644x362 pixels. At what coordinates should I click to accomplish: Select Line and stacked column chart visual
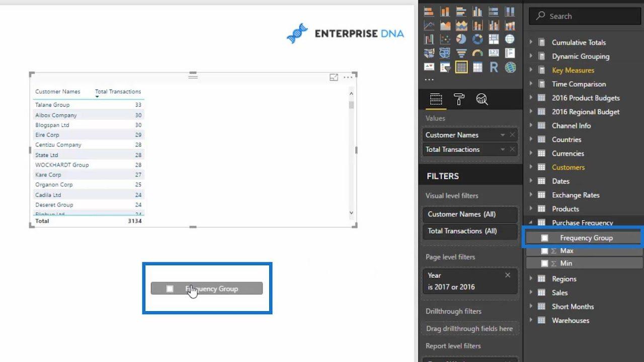477,25
